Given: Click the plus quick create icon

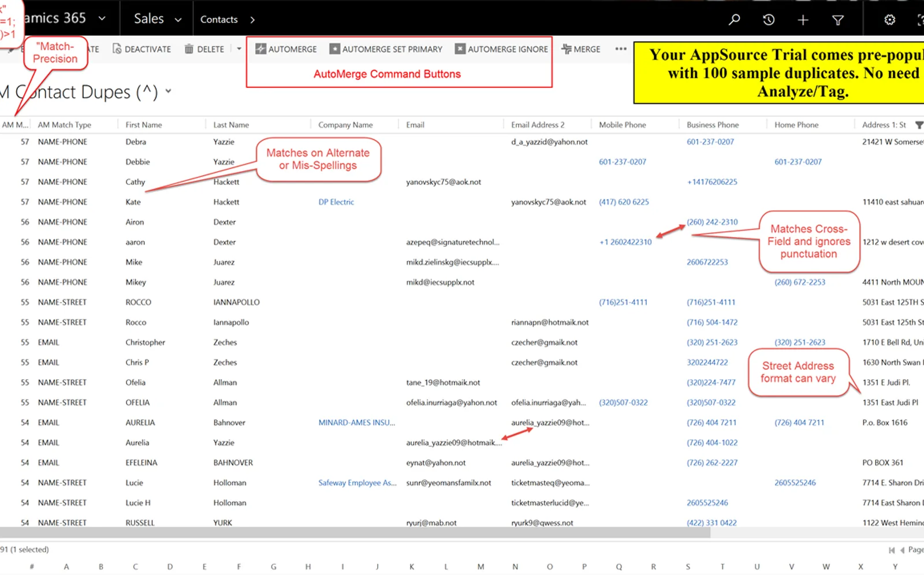Looking at the screenshot, I should coord(803,20).
